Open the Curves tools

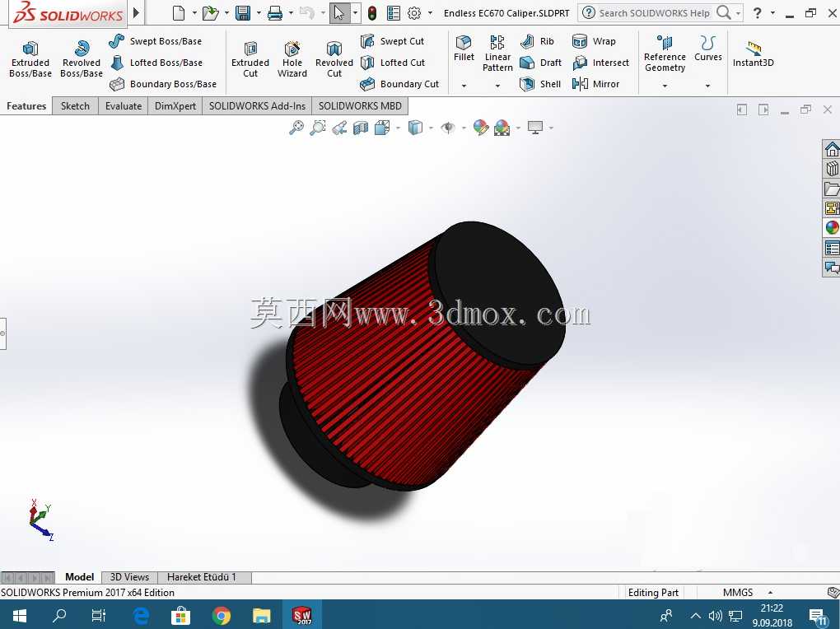click(707, 49)
